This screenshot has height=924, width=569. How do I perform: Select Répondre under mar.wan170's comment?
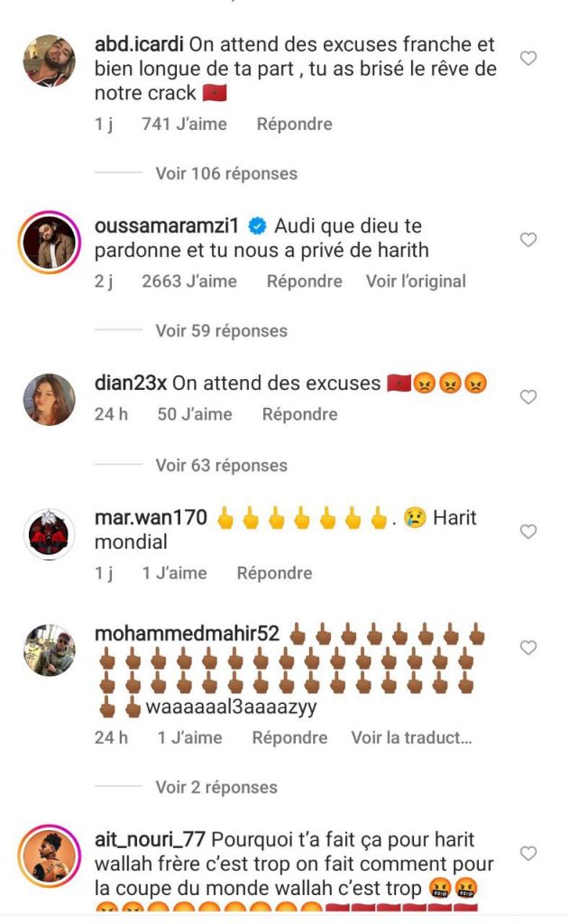pos(274,573)
